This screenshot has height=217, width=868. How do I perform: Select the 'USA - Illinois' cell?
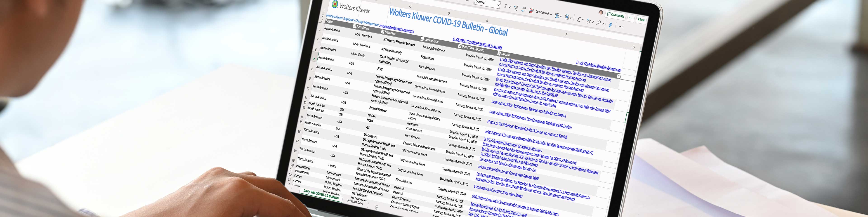tap(358, 54)
